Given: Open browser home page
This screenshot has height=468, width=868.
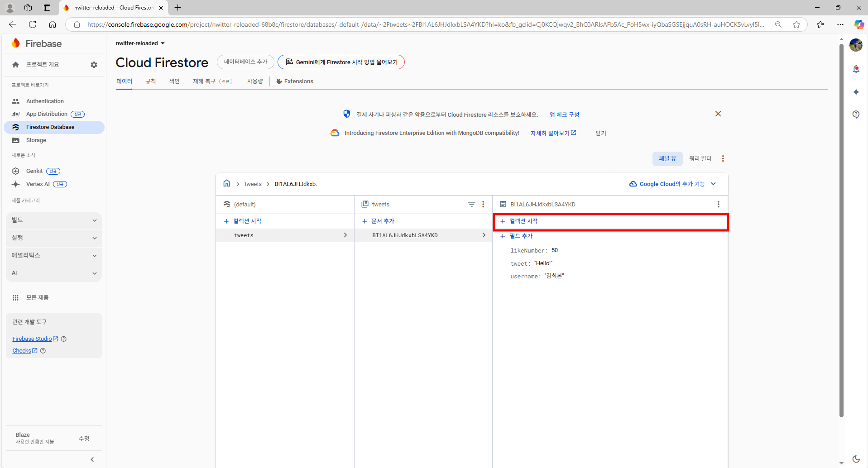Looking at the screenshot, I should point(53,24).
